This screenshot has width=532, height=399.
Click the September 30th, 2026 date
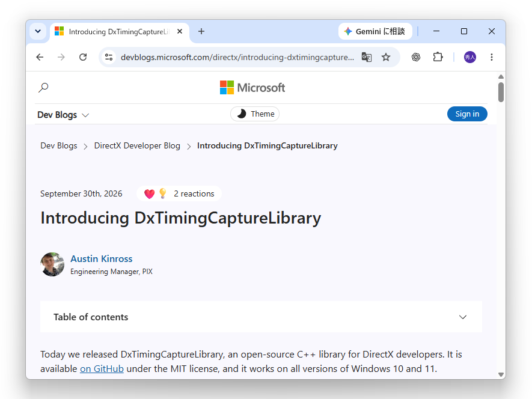click(x=81, y=193)
